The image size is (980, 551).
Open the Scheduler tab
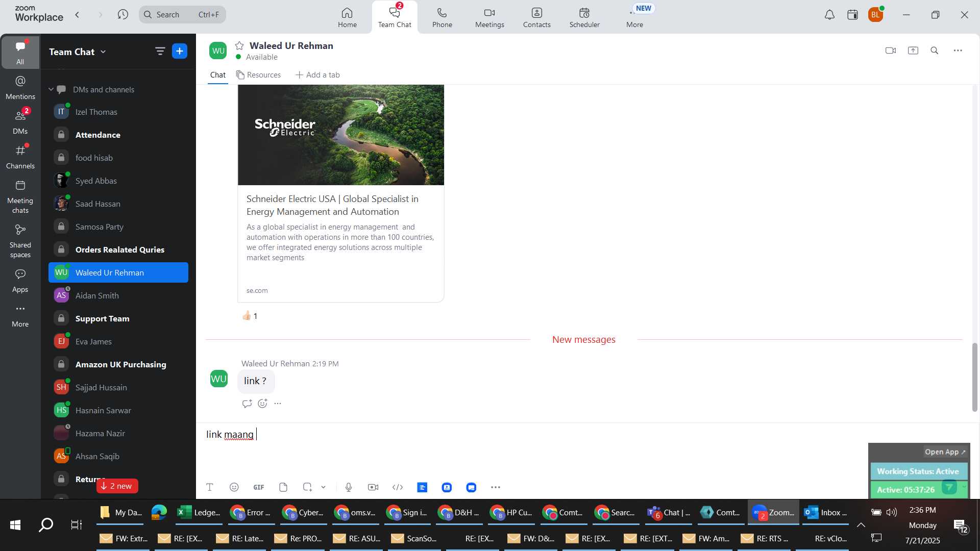pyautogui.click(x=584, y=17)
